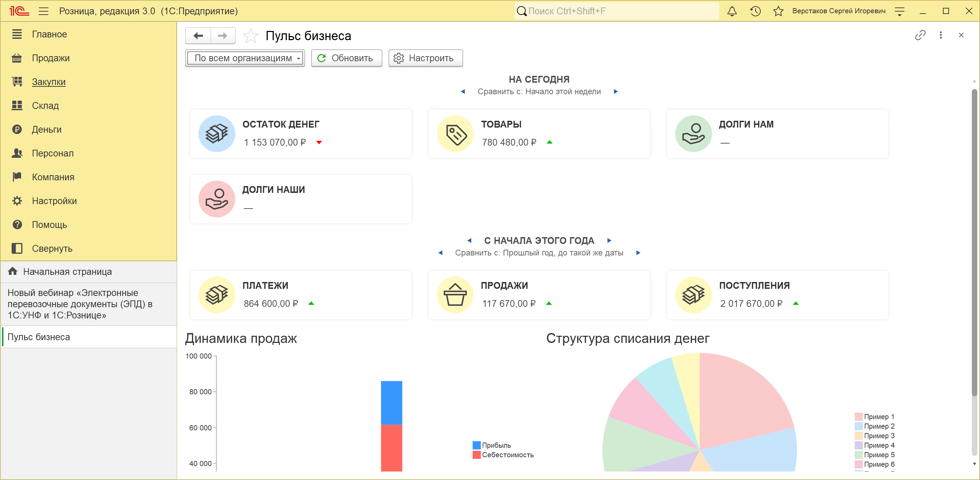Click the notifications bell icon
Screen dimensions: 980x480
coord(732,11)
